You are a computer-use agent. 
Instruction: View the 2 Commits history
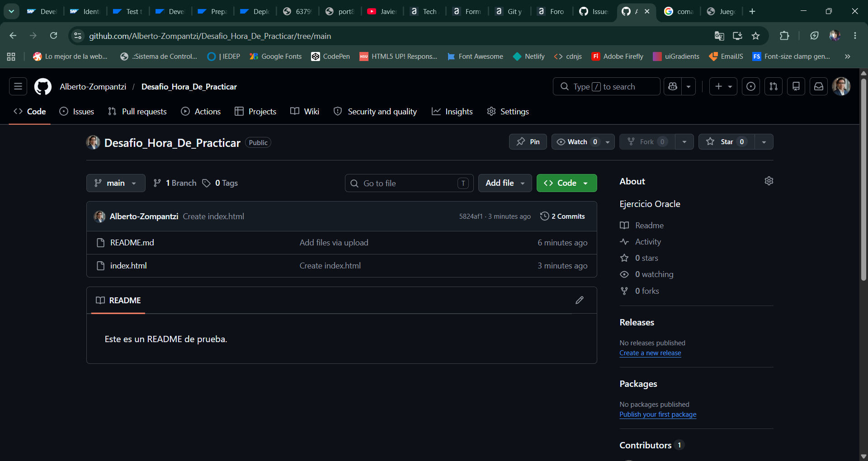(562, 216)
